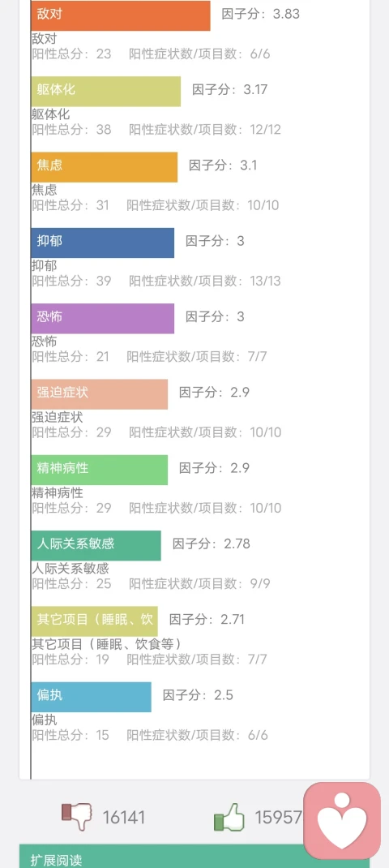The image size is (389, 868).
Task: Select the purple 恐怖 bar
Action: [x=102, y=318]
